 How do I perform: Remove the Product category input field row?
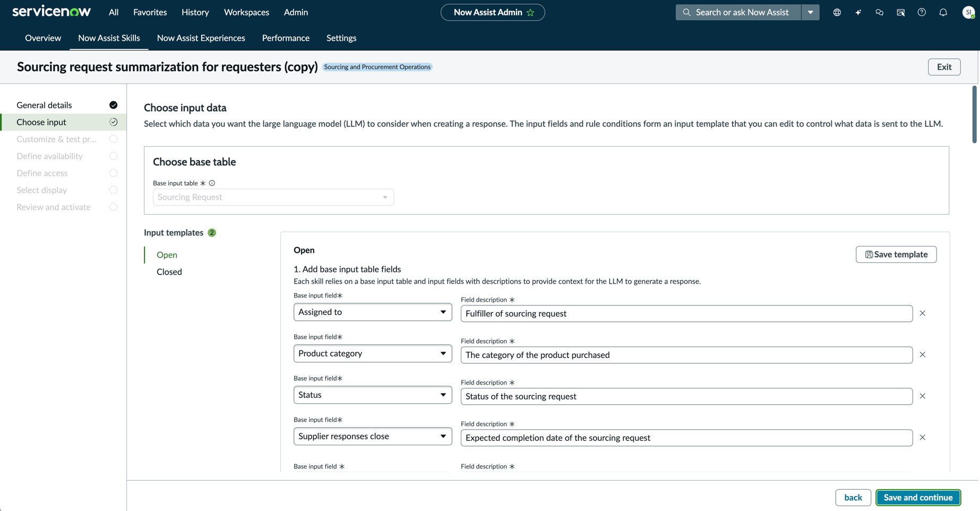tap(923, 355)
